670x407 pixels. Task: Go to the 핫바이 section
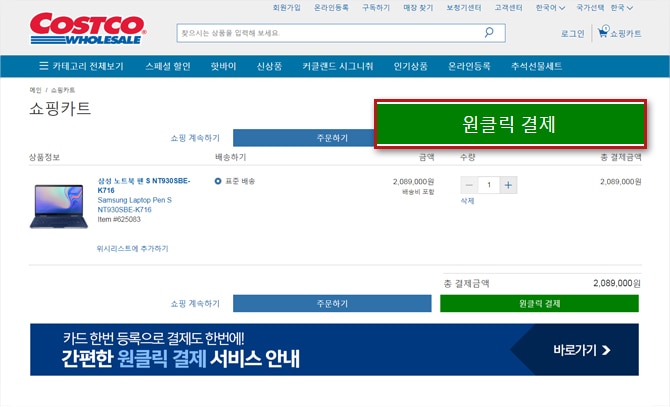point(223,66)
